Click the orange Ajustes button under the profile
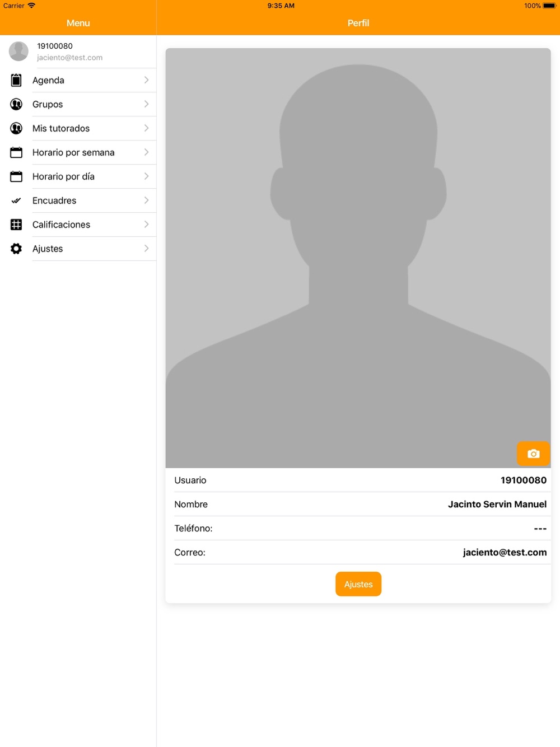 (358, 584)
